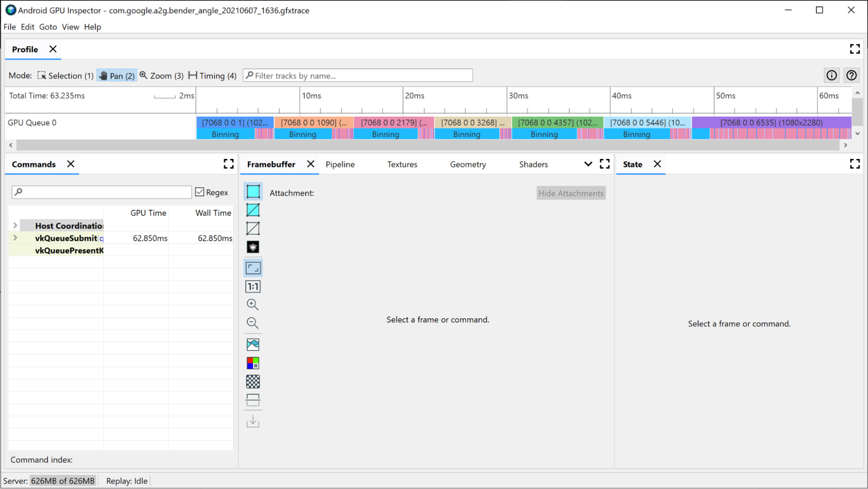
Task: Open the Filter tracks by name input
Action: pos(358,76)
